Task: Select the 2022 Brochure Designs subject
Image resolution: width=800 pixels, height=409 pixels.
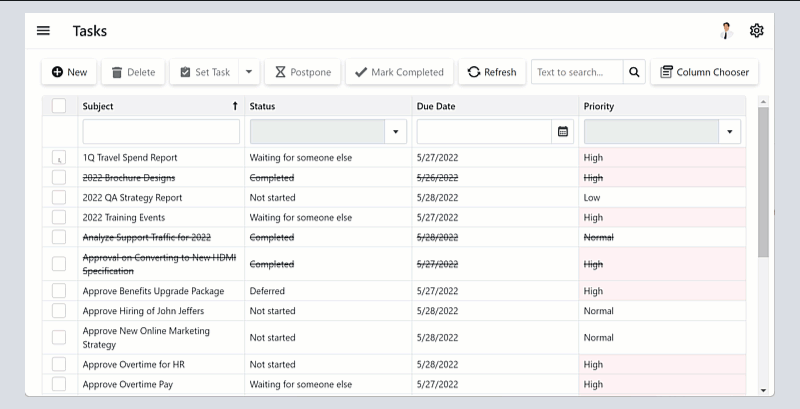Action: [x=129, y=177]
